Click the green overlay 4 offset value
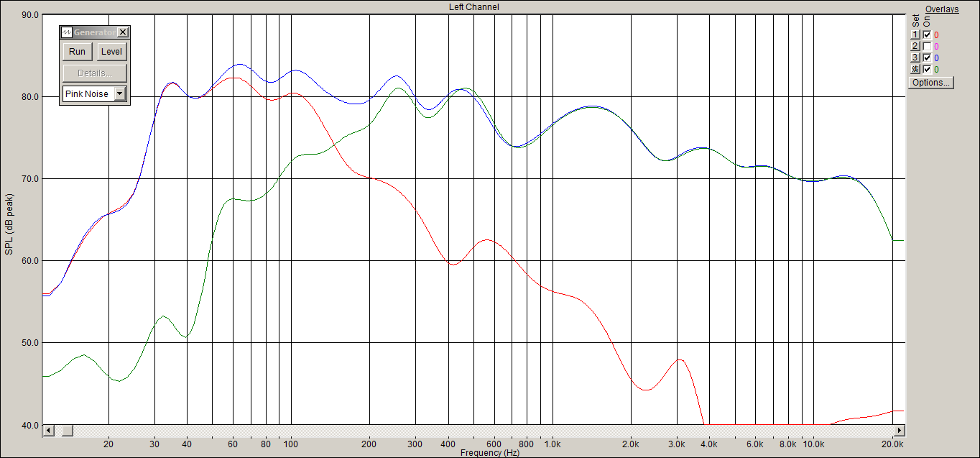The image size is (980, 458). tap(936, 69)
